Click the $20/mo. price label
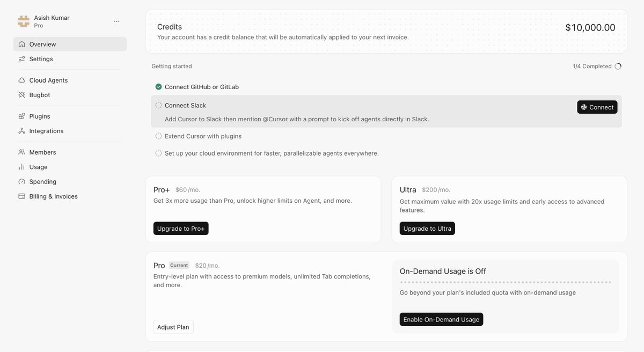 tap(207, 266)
